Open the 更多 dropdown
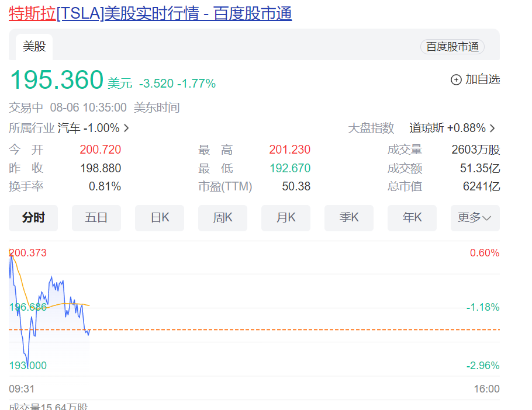Screen dimensions: 532x410 tap(475, 218)
